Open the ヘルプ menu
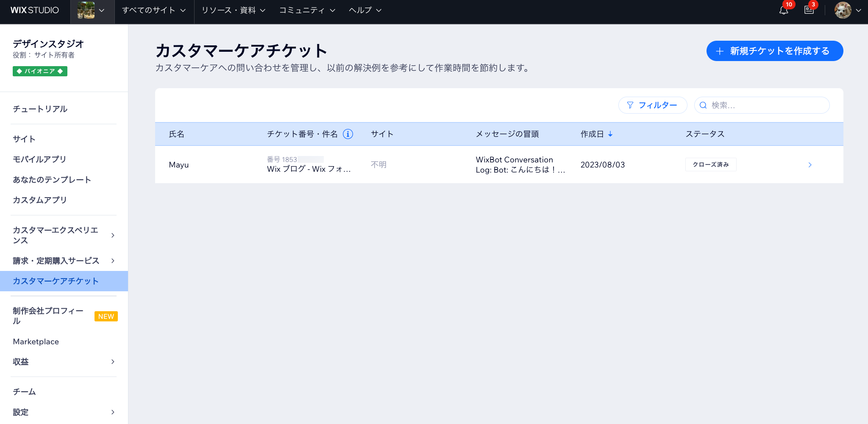Screen dimensions: 868x424 tap(365, 11)
